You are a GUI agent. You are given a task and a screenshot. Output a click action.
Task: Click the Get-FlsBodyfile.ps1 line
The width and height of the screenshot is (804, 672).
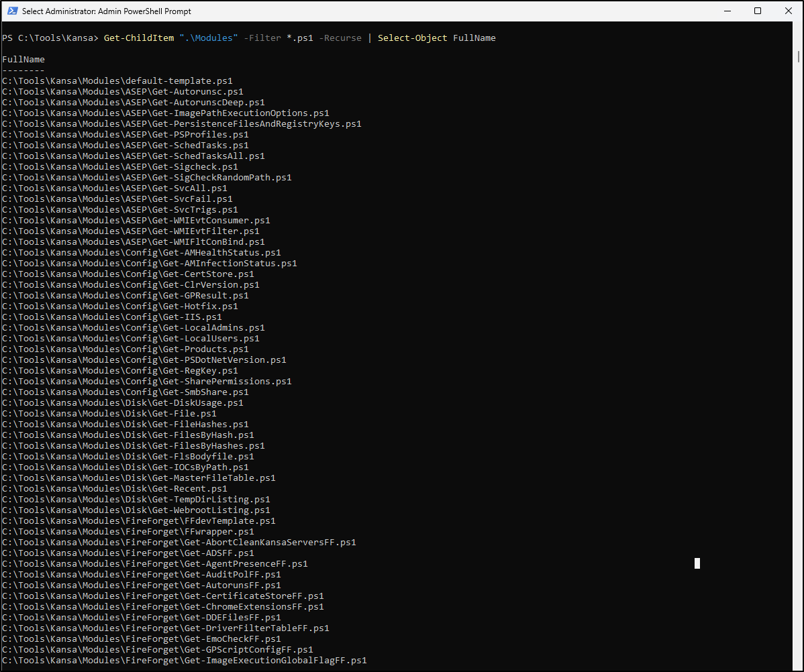(x=128, y=457)
